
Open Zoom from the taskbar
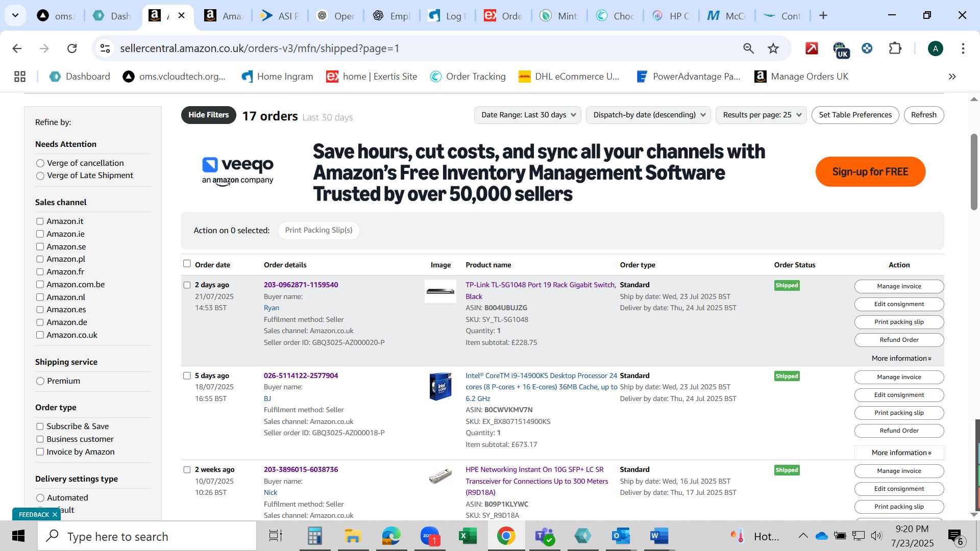430,536
